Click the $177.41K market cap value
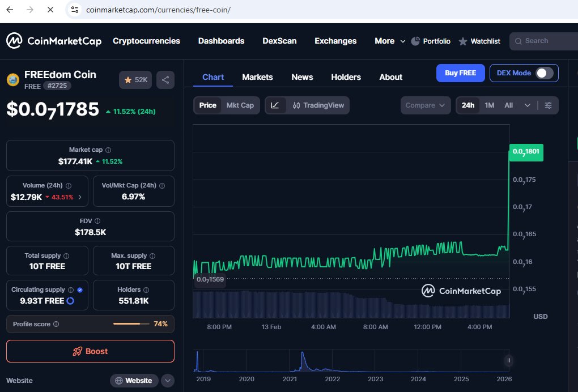578x392 pixels. pyautogui.click(x=75, y=161)
